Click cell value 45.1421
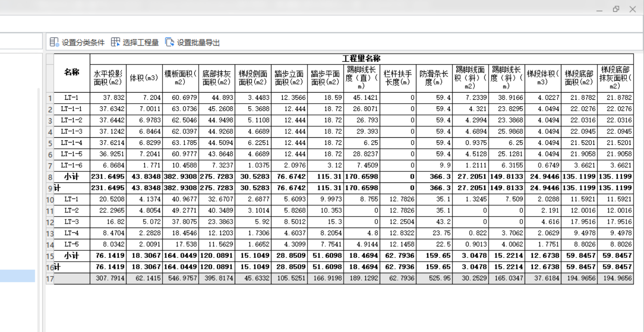Image resolution: width=644 pixels, height=332 pixels. [362, 98]
